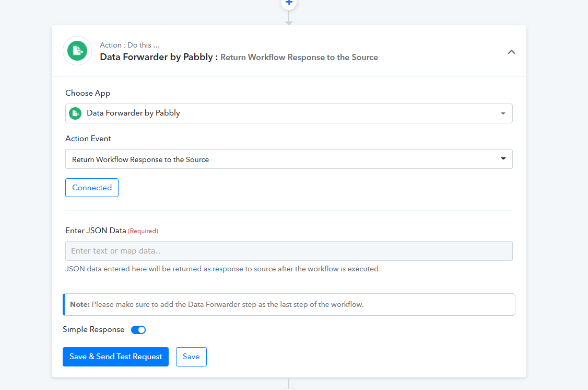Click the Simple Response label

point(93,330)
